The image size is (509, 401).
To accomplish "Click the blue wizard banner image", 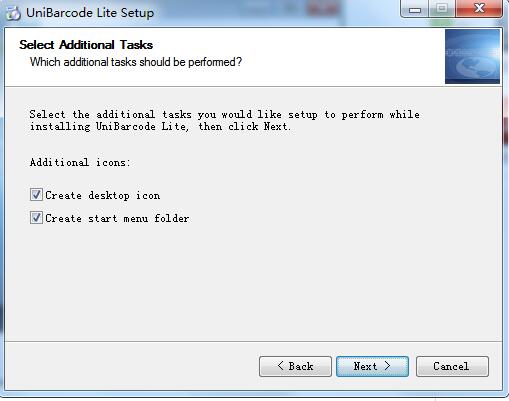I will point(472,57).
